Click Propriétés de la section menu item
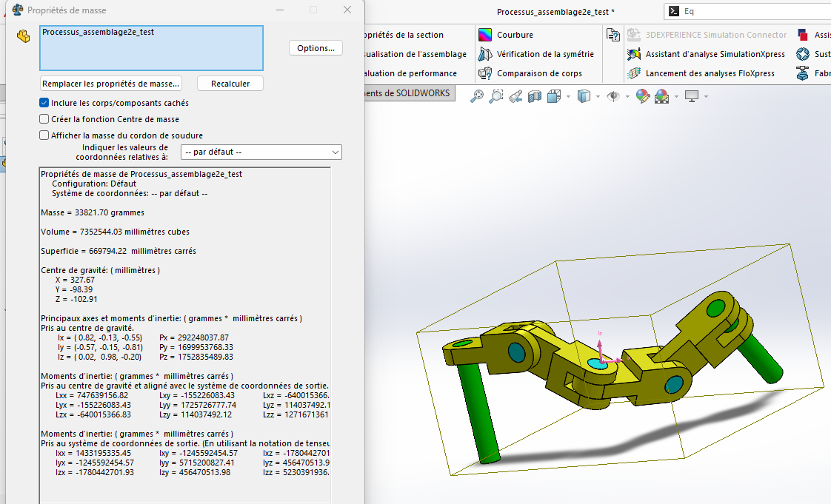831x504 pixels. click(403, 35)
